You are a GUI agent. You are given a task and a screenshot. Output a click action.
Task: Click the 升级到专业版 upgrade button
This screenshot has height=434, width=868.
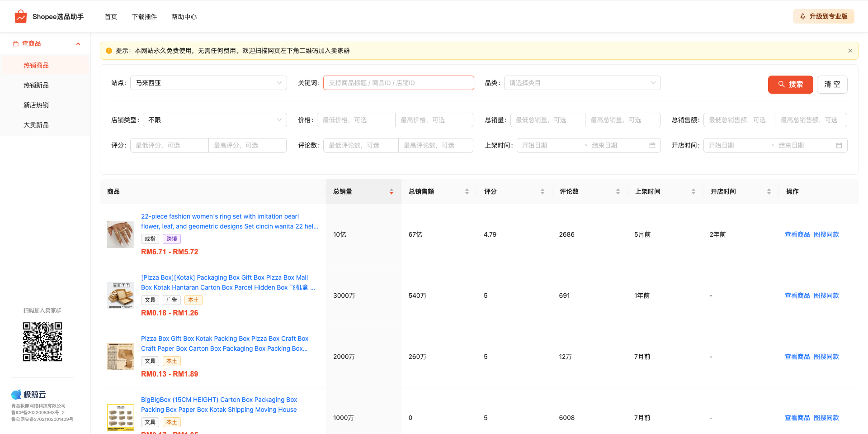(x=823, y=16)
